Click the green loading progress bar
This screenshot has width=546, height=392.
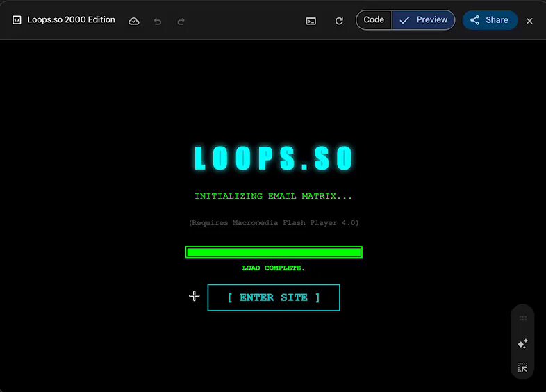pos(274,252)
